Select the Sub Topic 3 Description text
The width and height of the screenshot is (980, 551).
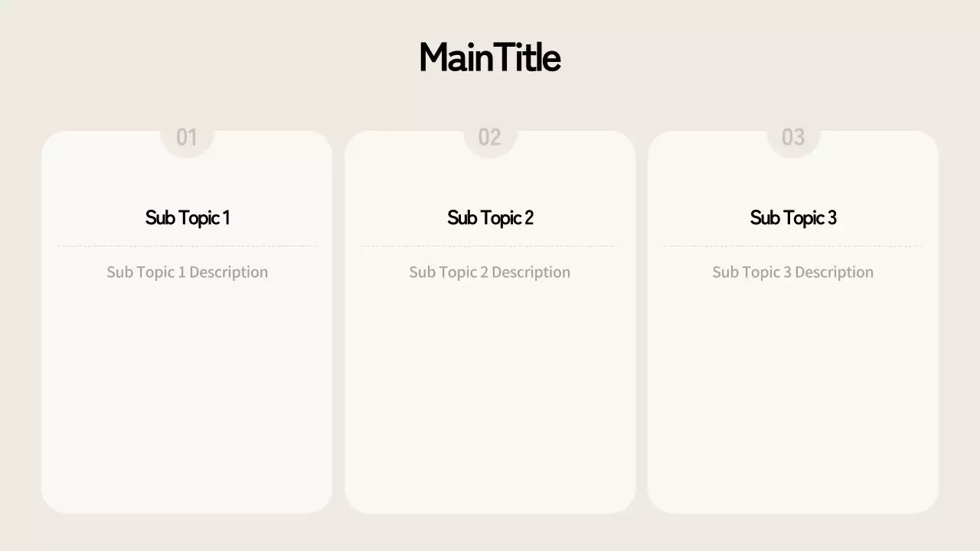pos(793,272)
